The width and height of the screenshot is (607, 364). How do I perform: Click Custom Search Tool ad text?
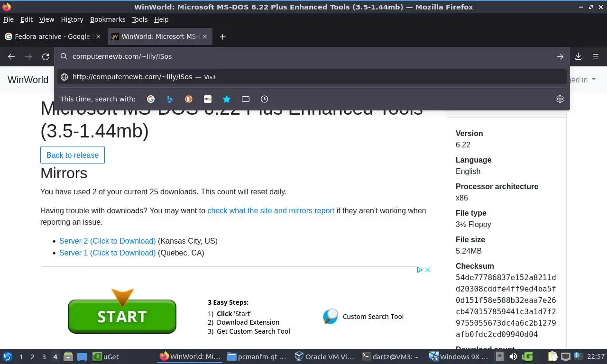[x=373, y=317]
